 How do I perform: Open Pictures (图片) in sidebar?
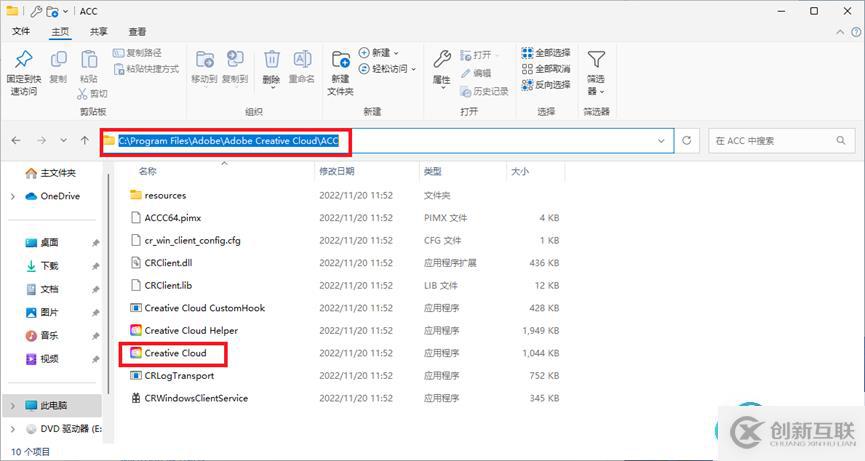click(x=42, y=312)
